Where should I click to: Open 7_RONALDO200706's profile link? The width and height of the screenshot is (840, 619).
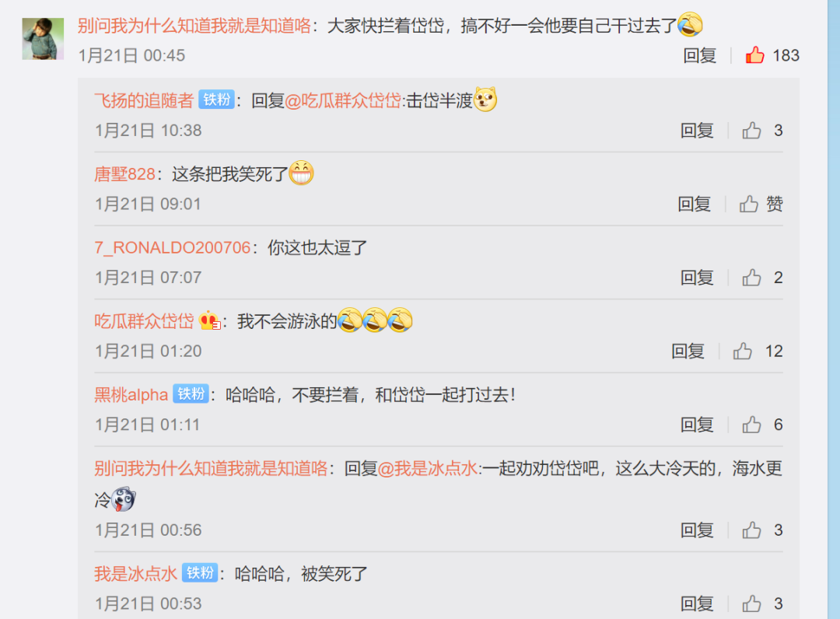point(173,247)
